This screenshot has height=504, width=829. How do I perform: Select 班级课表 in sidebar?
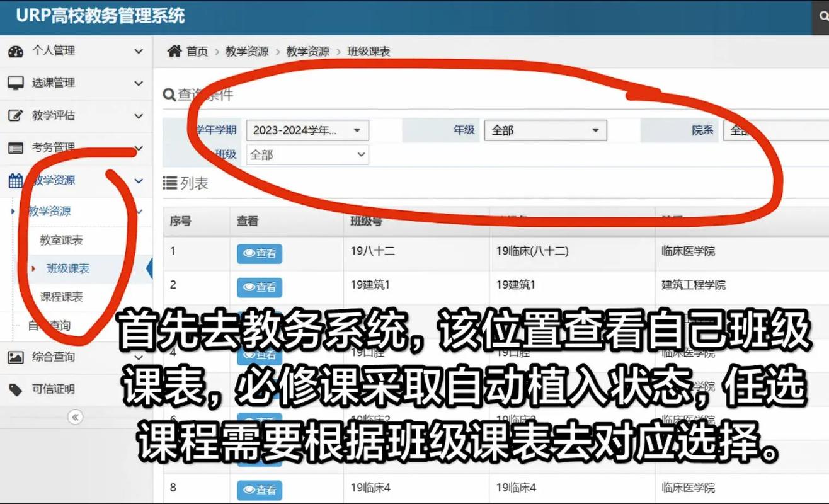[68, 268]
